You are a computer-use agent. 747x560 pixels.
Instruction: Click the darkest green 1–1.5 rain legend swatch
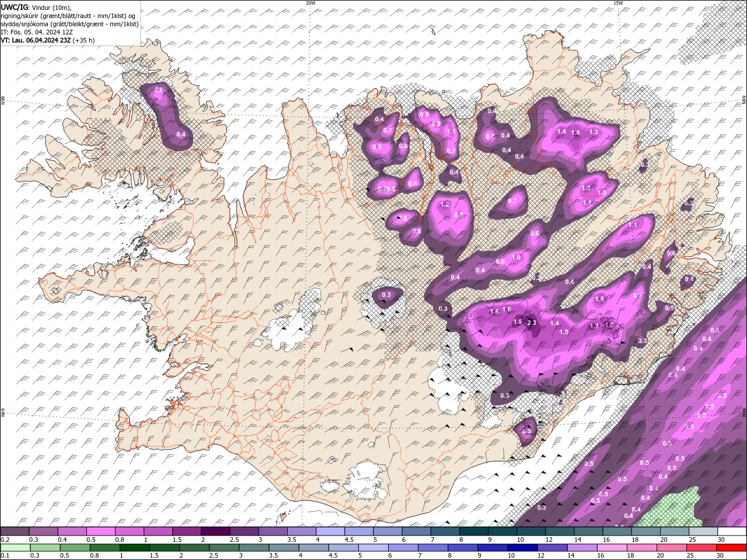[135, 548]
